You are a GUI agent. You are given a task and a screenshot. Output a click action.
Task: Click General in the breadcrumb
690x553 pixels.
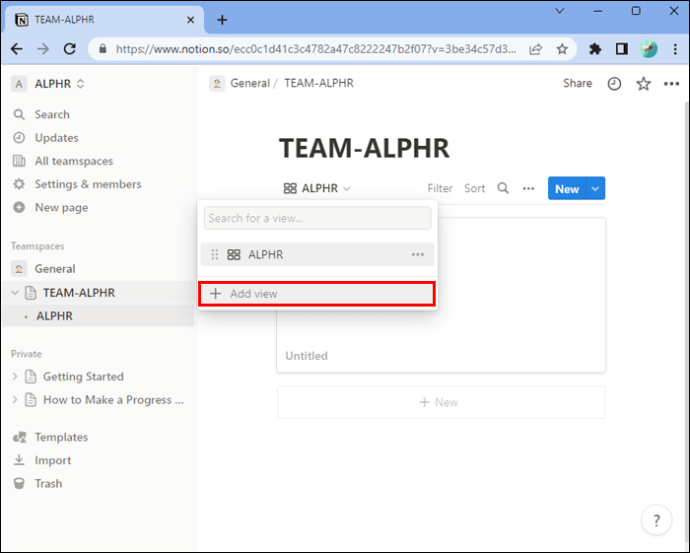[x=250, y=83]
